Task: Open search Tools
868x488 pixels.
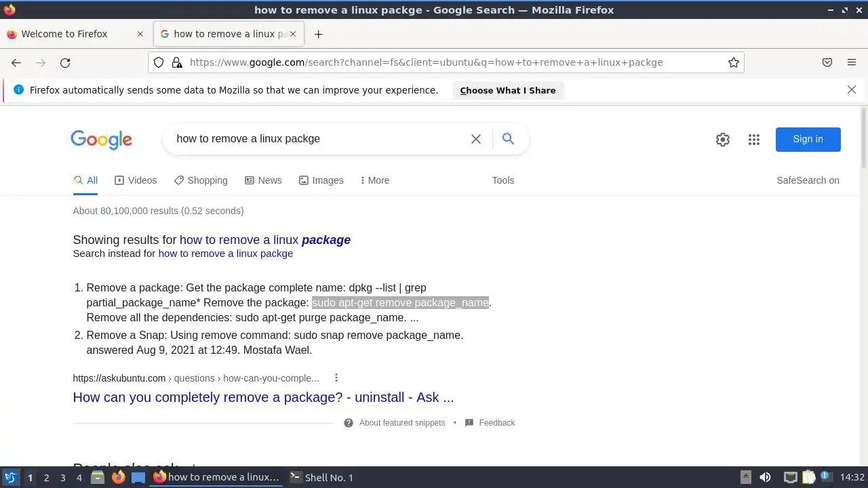Action: pyautogui.click(x=503, y=180)
